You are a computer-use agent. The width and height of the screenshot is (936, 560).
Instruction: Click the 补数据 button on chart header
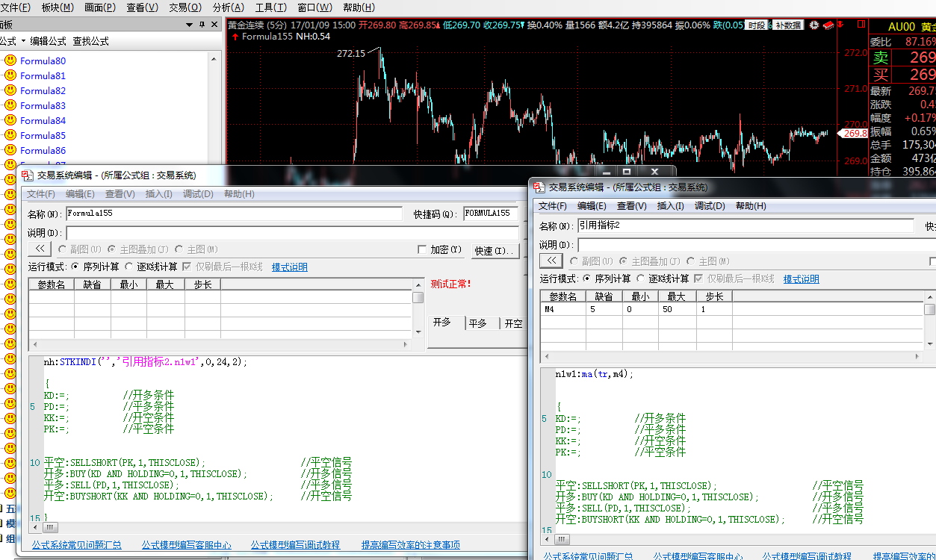click(x=787, y=25)
